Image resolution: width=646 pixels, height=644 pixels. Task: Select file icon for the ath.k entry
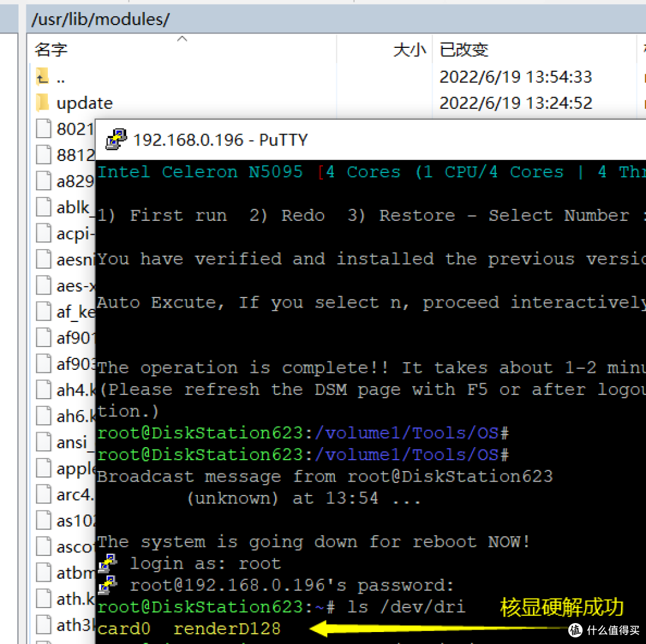tap(43, 599)
